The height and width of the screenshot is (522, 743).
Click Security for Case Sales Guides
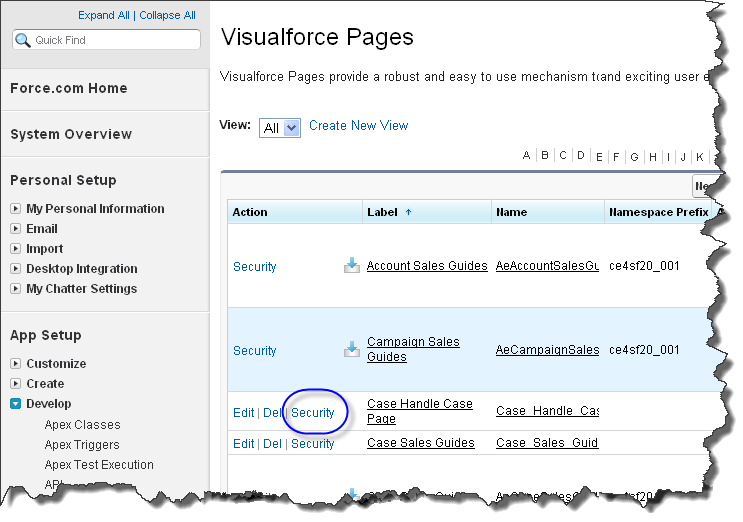pyautogui.click(x=313, y=443)
